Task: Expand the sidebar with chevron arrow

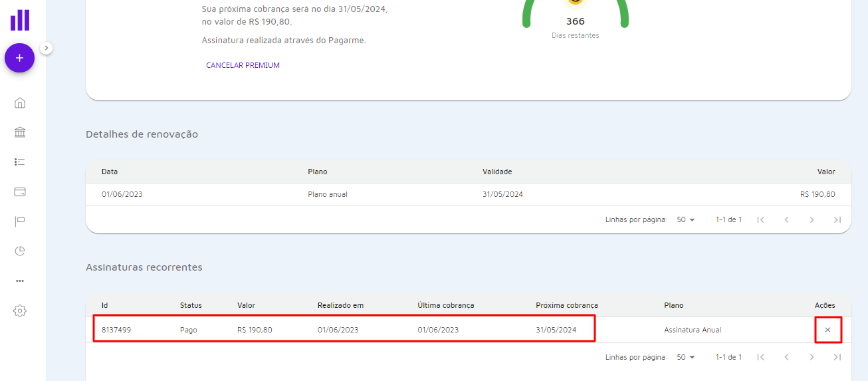Action: (47, 48)
